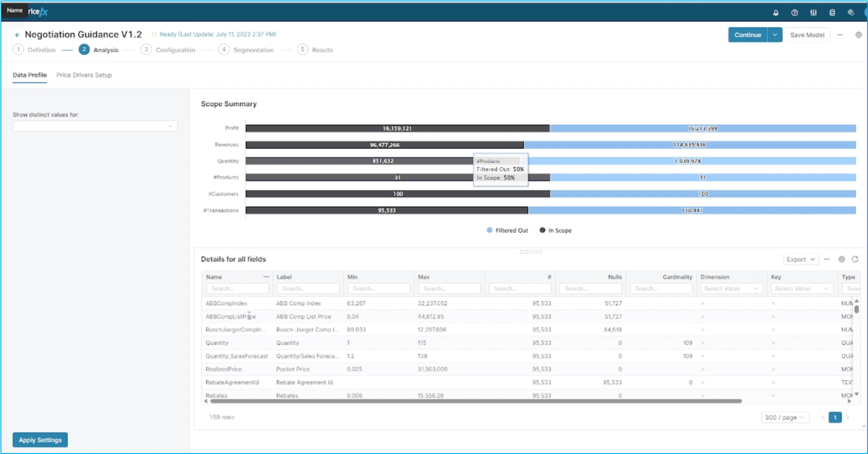Click the help question mark icon

pyautogui.click(x=794, y=13)
